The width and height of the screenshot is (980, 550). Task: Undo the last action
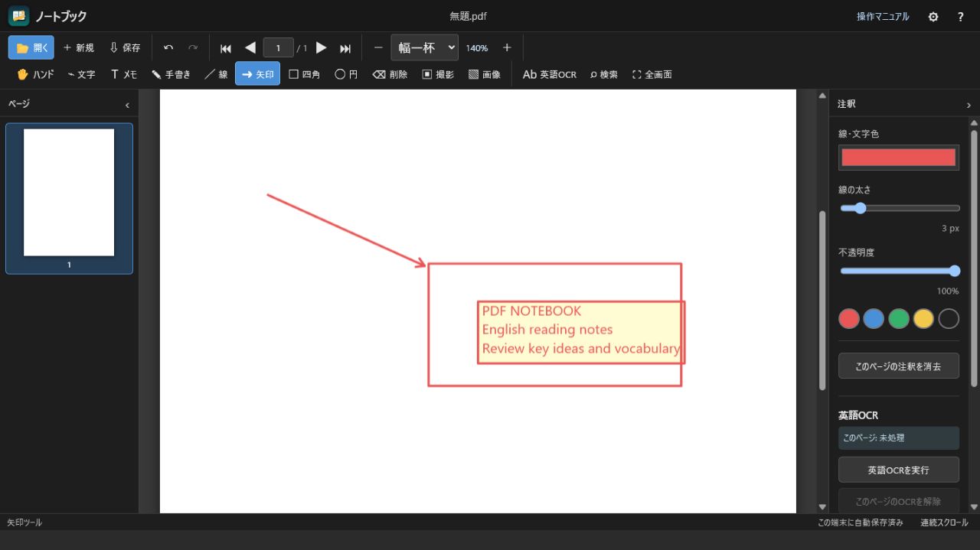click(x=168, y=47)
